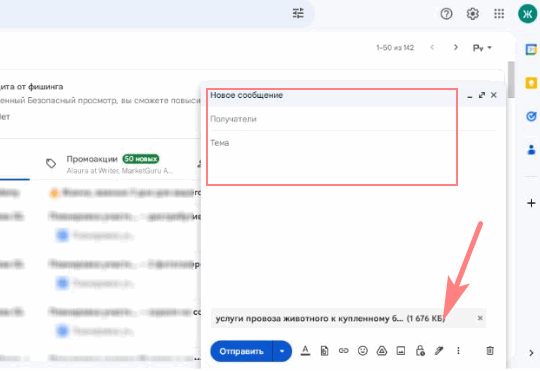
Task: Open Google Keep side panel
Action: coord(531,83)
